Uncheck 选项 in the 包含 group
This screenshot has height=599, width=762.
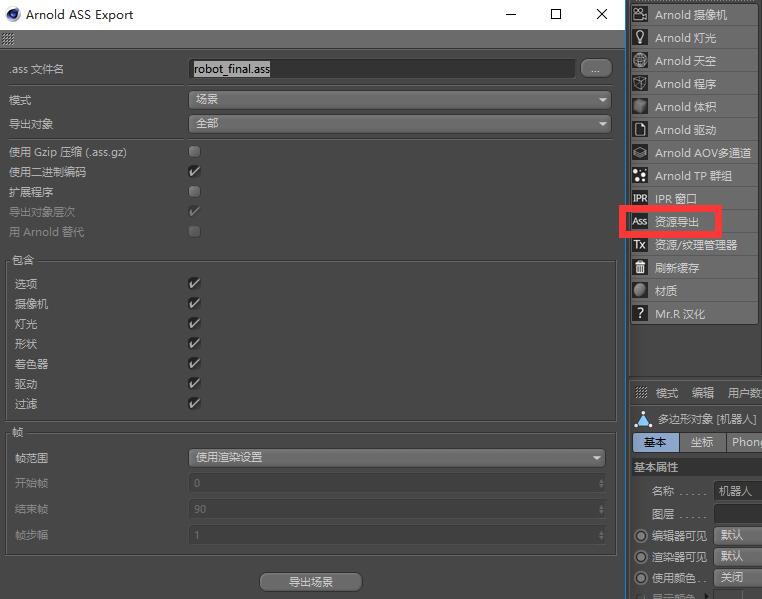[194, 283]
